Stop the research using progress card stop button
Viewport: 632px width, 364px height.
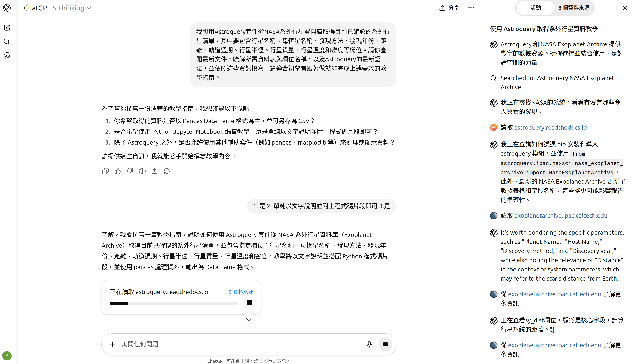click(249, 303)
